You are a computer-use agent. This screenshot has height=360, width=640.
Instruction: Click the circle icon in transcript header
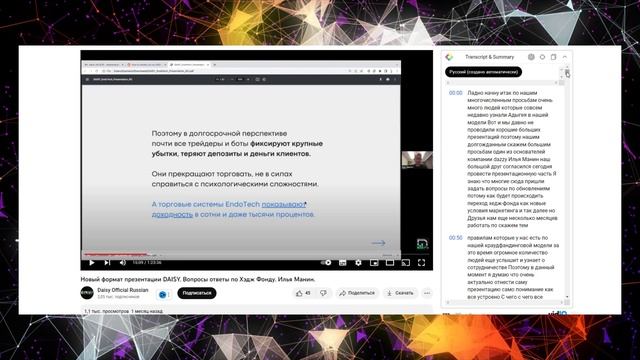(542, 57)
